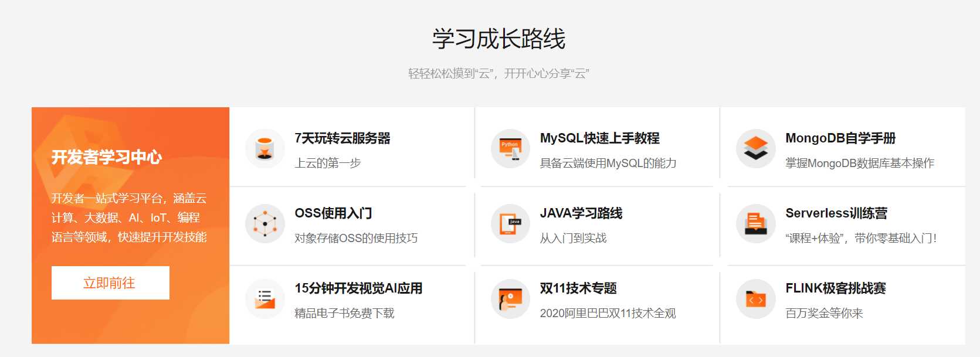This screenshot has height=357, width=980.
Task: Click the FLINK极客挑战赛 code folder icon
Action: [756, 299]
